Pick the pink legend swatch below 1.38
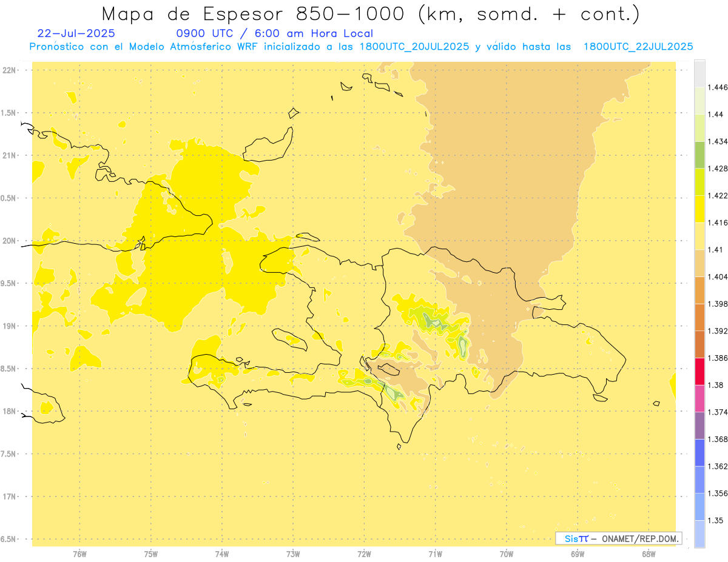Viewport: 728px width, 562px height. coord(699,398)
